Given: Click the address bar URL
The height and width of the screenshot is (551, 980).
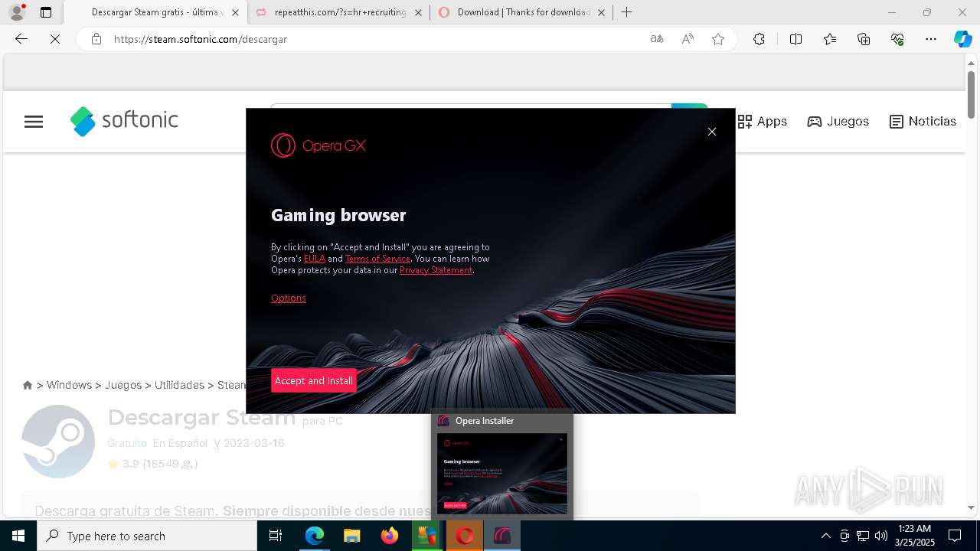Looking at the screenshot, I should pos(201,39).
